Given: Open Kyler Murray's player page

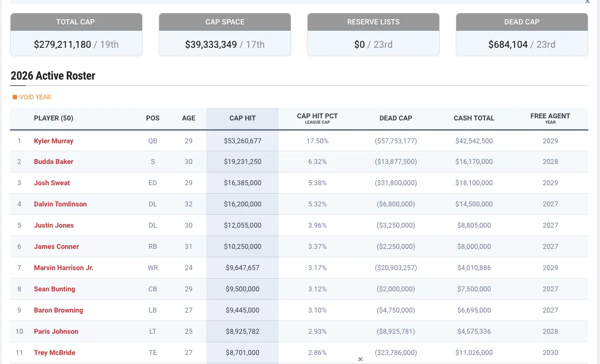Looking at the screenshot, I should pyautogui.click(x=54, y=141).
